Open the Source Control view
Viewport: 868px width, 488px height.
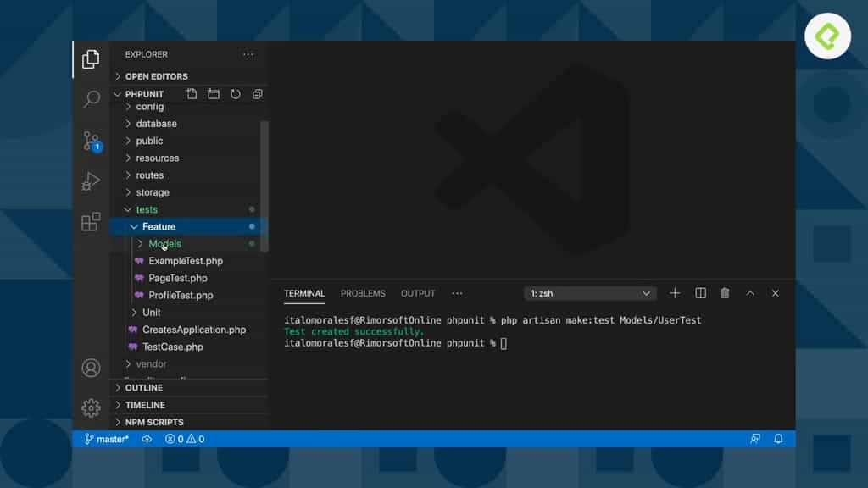coord(91,142)
